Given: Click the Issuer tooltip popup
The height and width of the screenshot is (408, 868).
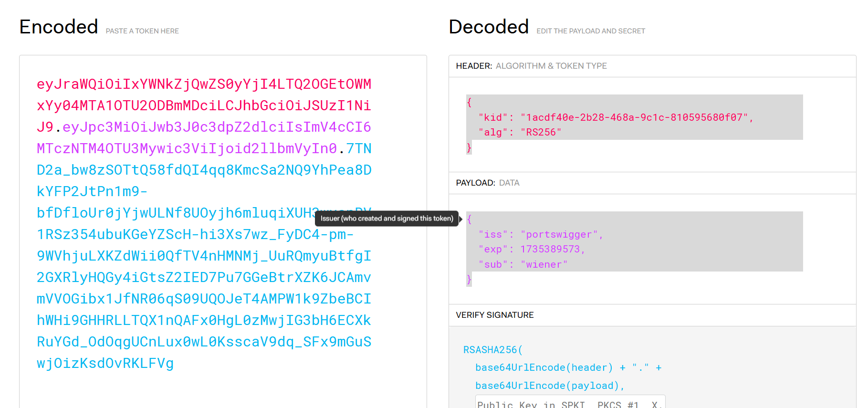Looking at the screenshot, I should (x=387, y=219).
